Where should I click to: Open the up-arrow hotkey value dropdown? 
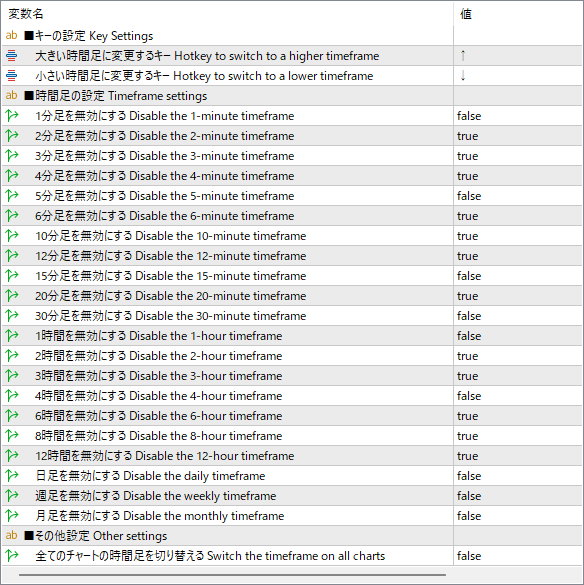(518, 56)
